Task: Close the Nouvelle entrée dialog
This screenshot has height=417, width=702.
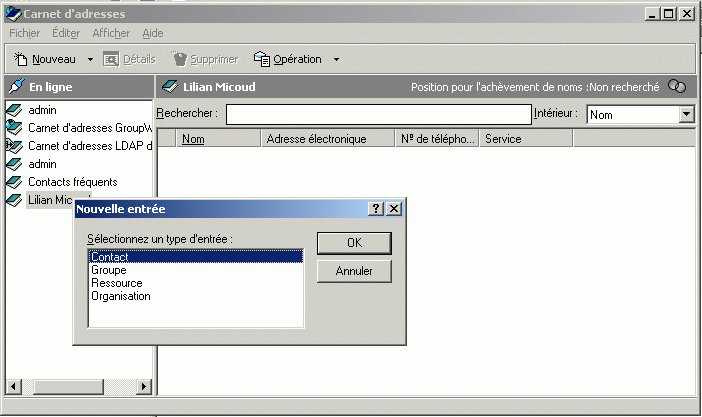Action: click(394, 209)
